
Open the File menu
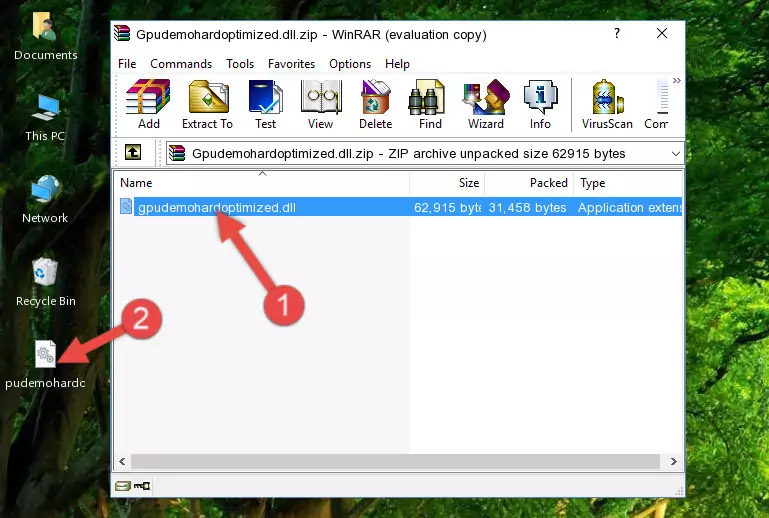point(127,64)
